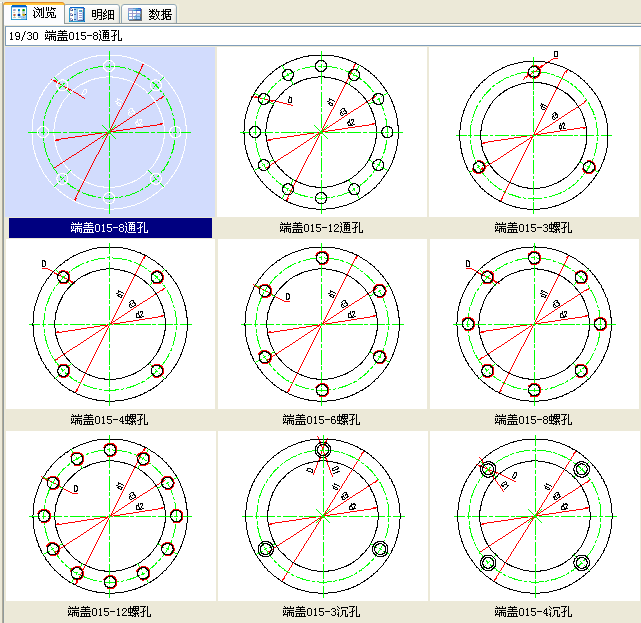
Task: Click the 19/30 端盖015-8通孔 info field
Action: click(320, 36)
